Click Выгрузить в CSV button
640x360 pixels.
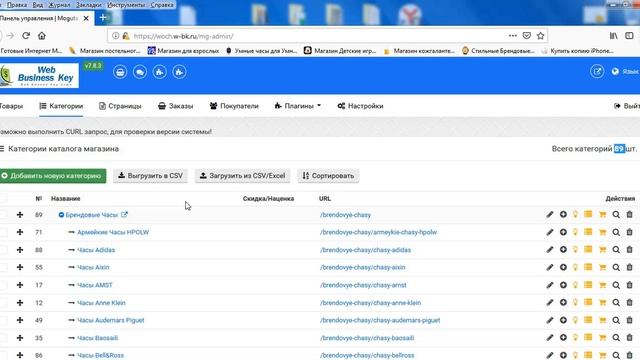[150, 176]
